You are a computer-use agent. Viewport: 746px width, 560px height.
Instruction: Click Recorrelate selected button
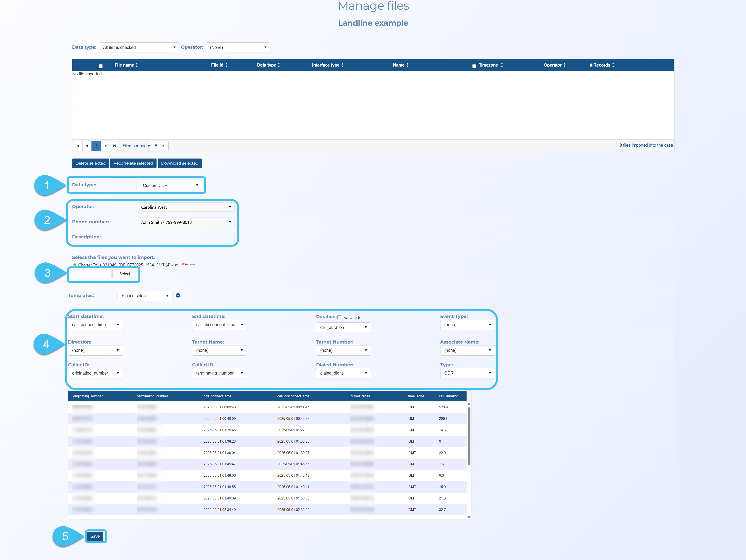[x=133, y=163]
